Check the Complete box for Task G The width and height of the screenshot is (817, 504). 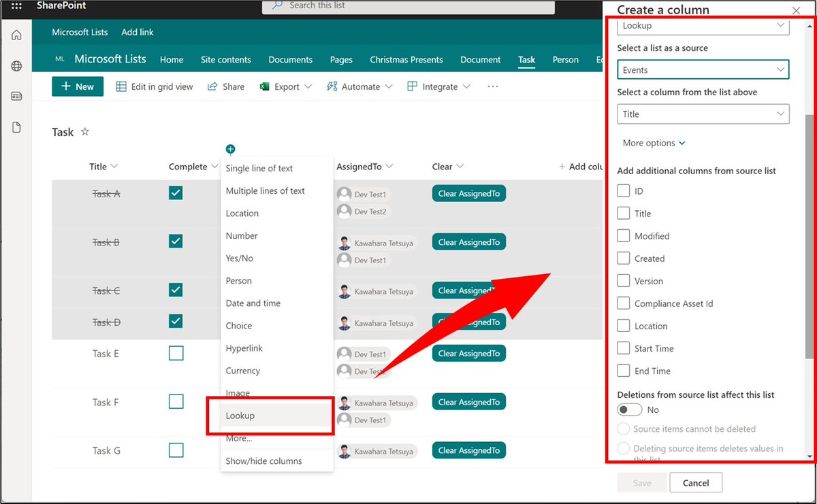(x=176, y=450)
